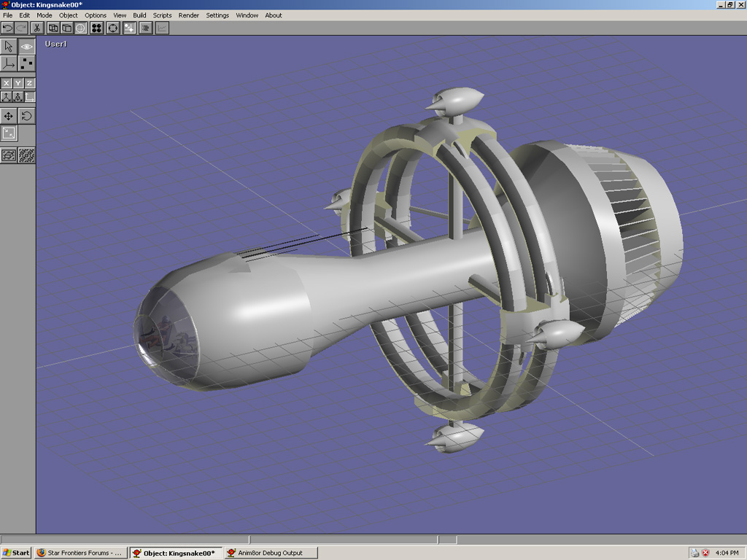Toggle the Z axis constraint
Image resolution: width=747 pixels, height=560 pixels.
(29, 83)
